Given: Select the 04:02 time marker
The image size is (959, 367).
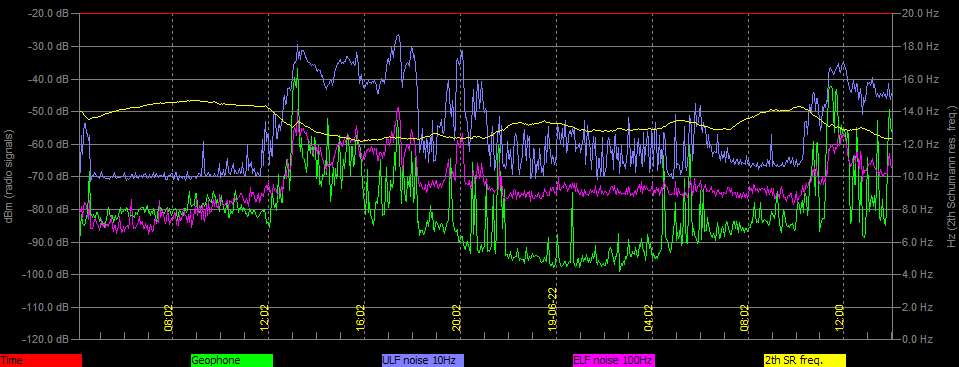Looking at the screenshot, I should pos(648,318).
